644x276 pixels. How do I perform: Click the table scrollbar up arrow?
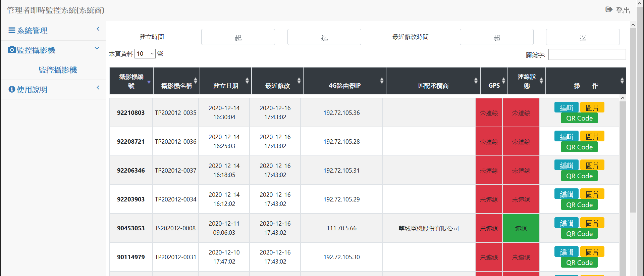click(x=623, y=98)
